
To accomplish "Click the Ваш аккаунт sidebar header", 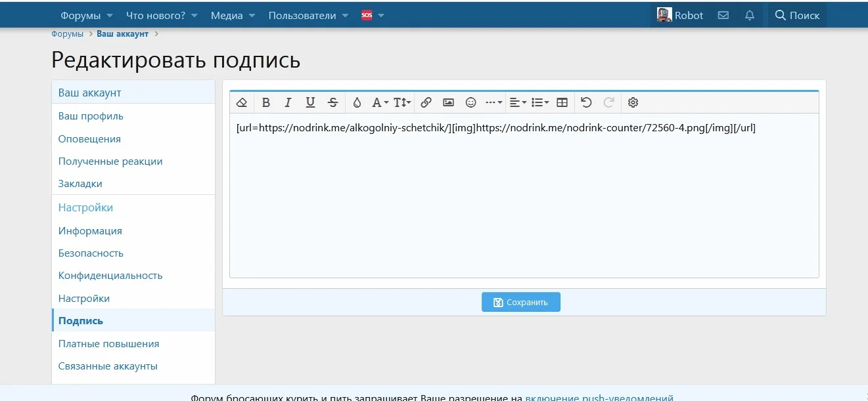I will 90,93.
